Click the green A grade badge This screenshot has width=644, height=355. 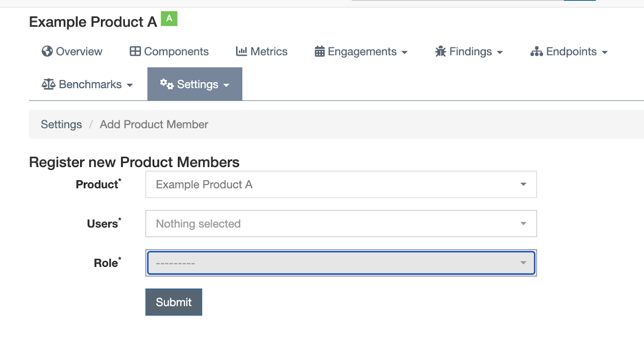click(169, 19)
